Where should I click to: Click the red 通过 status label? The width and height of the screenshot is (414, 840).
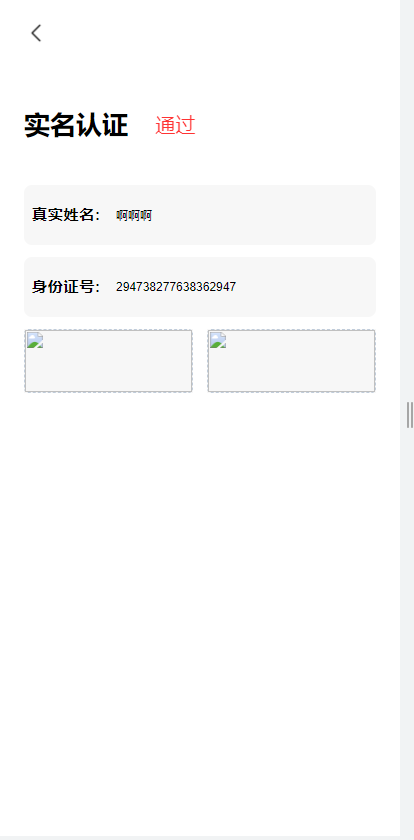coord(175,125)
